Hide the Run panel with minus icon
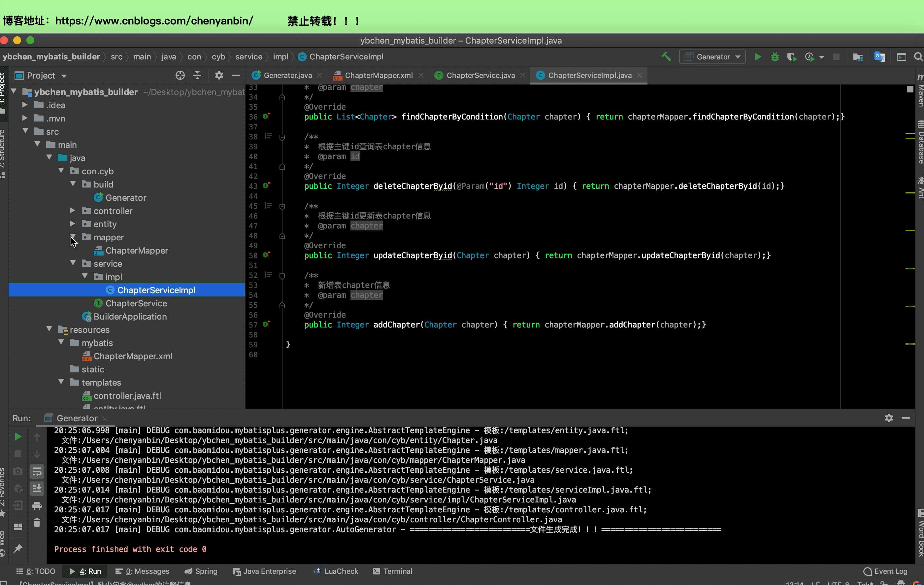This screenshot has width=924, height=585. [x=906, y=418]
